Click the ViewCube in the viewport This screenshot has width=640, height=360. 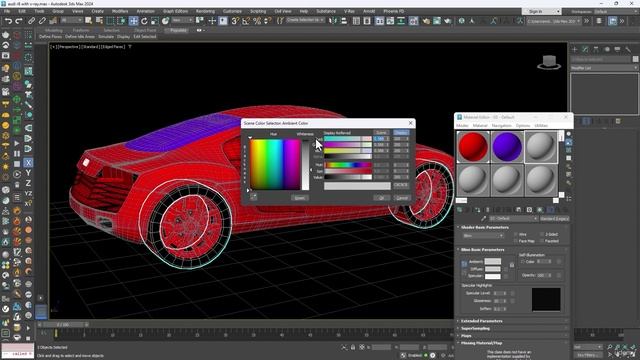(549, 62)
